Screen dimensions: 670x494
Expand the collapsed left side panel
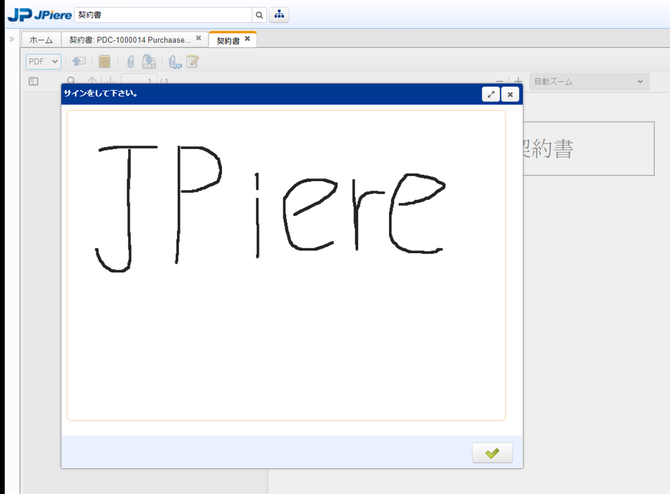click(x=12, y=39)
